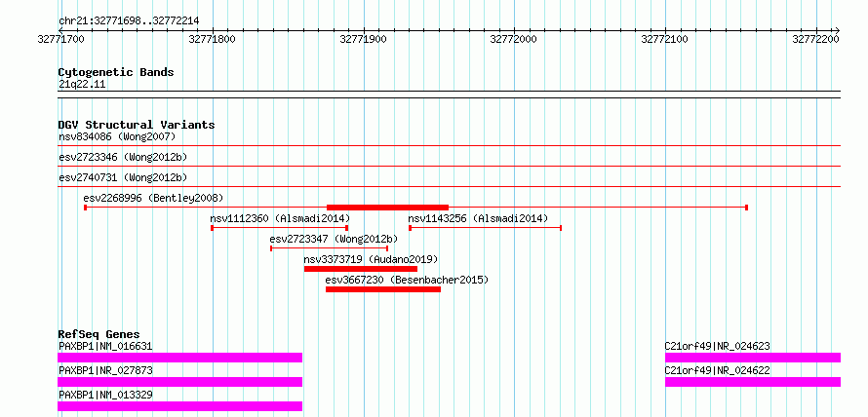868x417 pixels.
Task: Open variant nsv1143256 (Alsmadi2014) label
Action: [478, 219]
